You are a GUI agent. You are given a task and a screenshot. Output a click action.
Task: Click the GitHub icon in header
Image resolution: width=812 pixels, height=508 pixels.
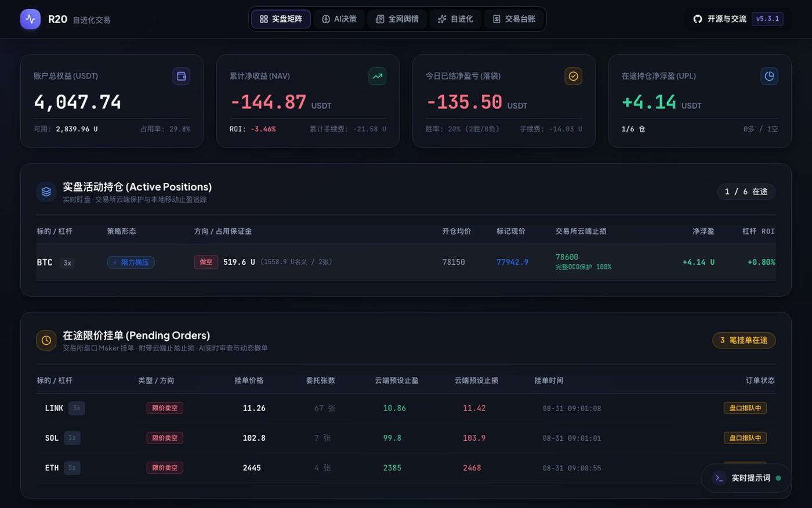coord(698,19)
